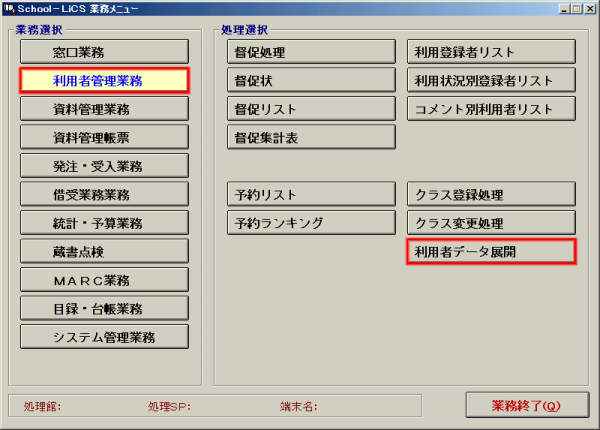Start 利用者データ展開

pyautogui.click(x=491, y=251)
